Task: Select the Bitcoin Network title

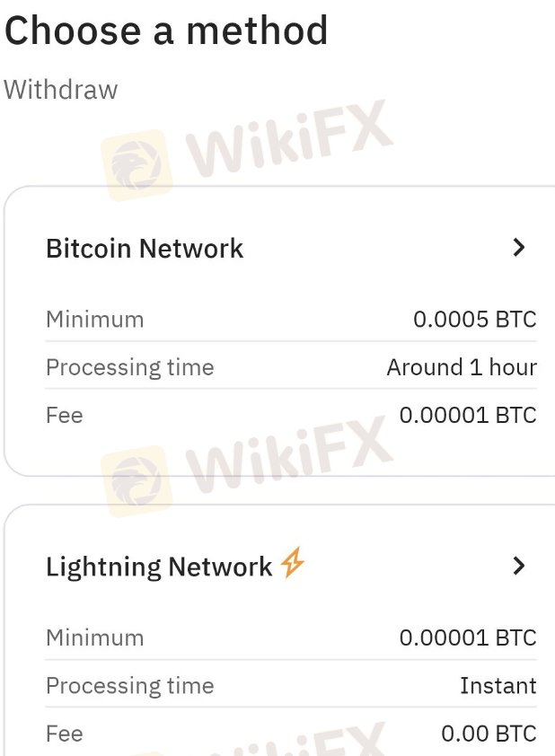Action: click(x=145, y=249)
